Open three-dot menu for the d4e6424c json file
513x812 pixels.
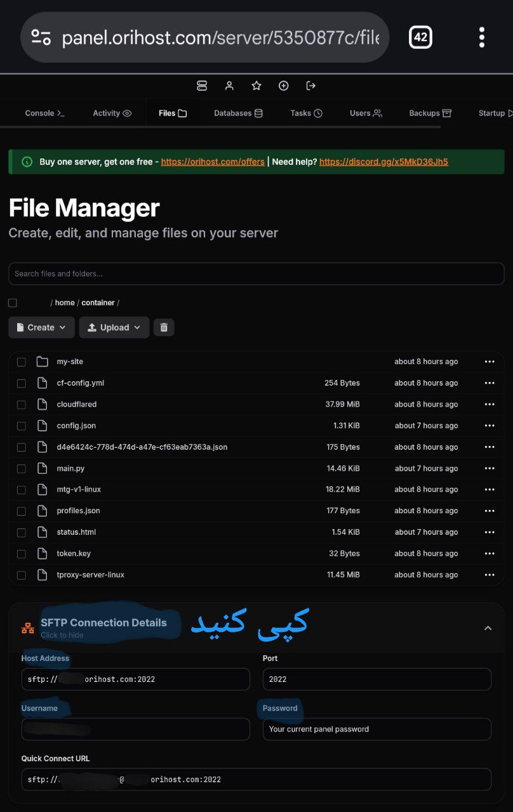click(x=490, y=447)
